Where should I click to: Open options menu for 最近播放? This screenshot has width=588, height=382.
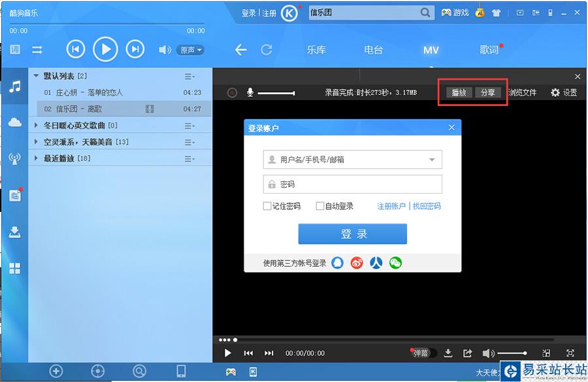[x=189, y=159]
